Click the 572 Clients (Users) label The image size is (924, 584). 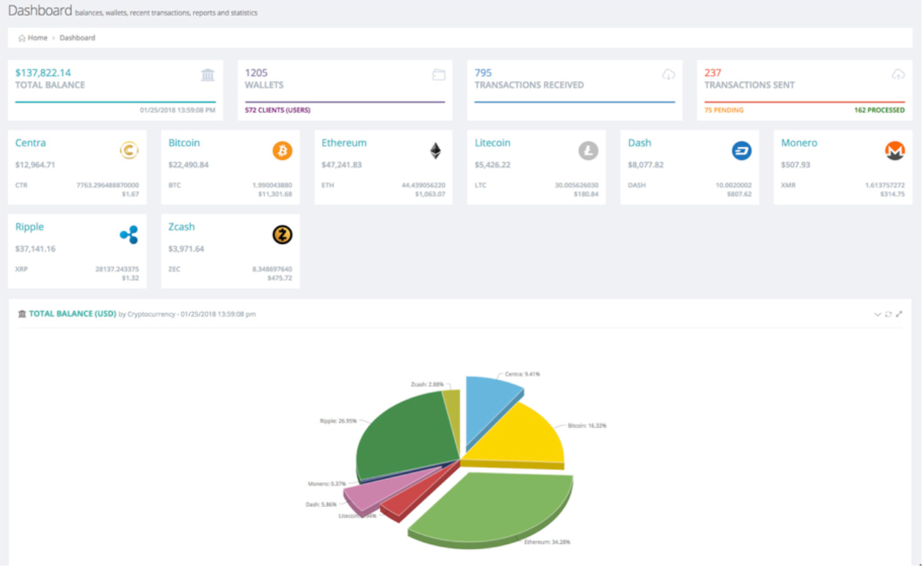(278, 110)
